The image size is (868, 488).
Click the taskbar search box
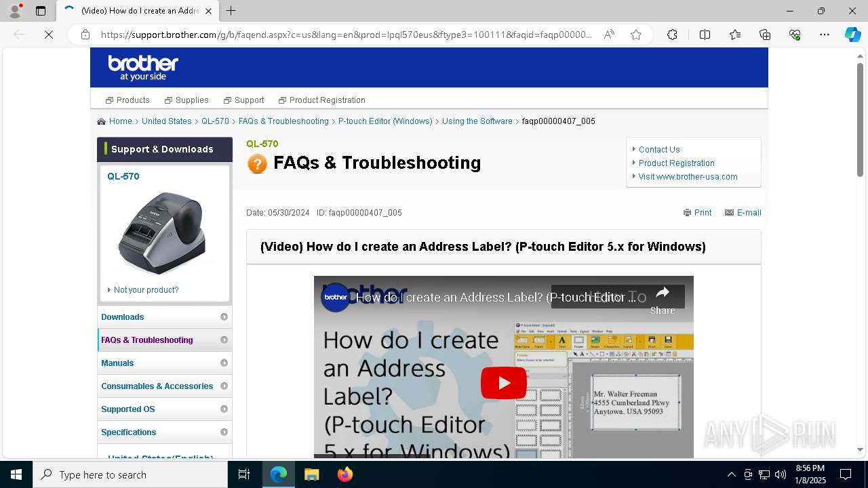[x=130, y=474]
